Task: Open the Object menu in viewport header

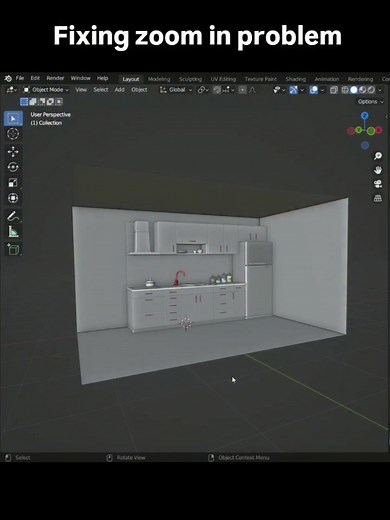Action: click(139, 90)
